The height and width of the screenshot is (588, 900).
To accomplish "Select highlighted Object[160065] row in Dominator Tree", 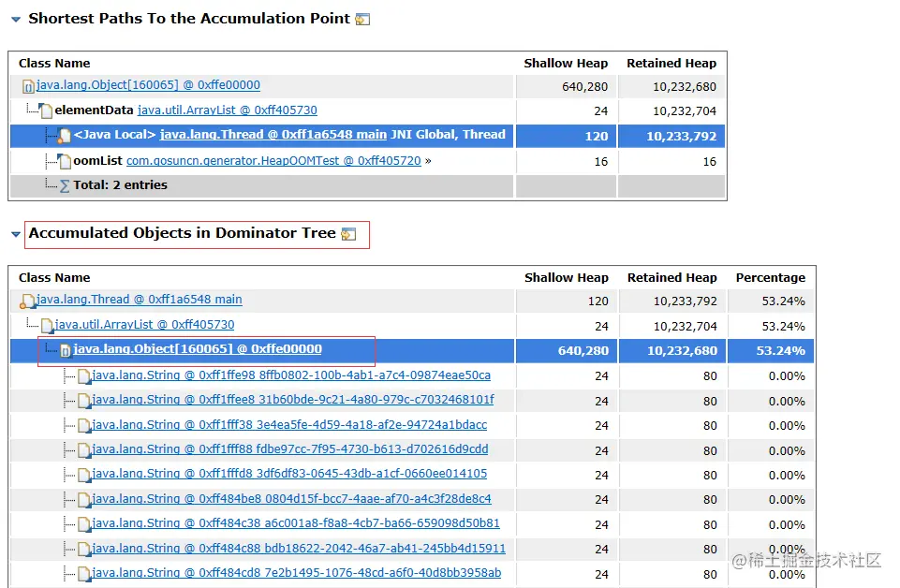I will pos(198,349).
